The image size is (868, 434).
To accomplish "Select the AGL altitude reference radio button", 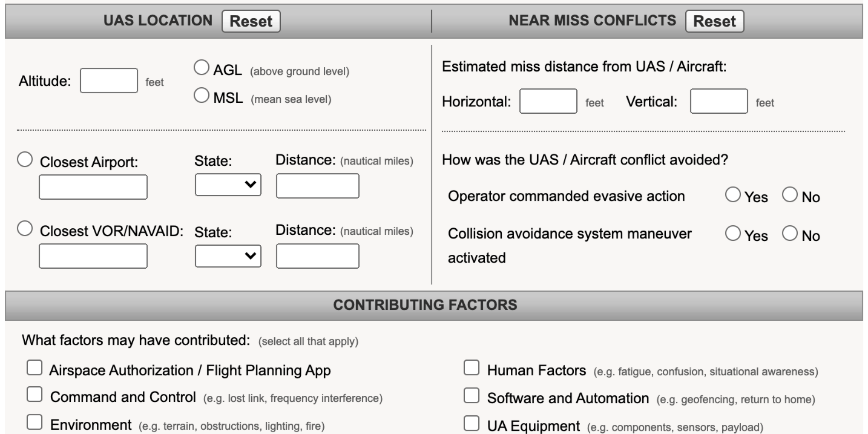I will (x=201, y=67).
